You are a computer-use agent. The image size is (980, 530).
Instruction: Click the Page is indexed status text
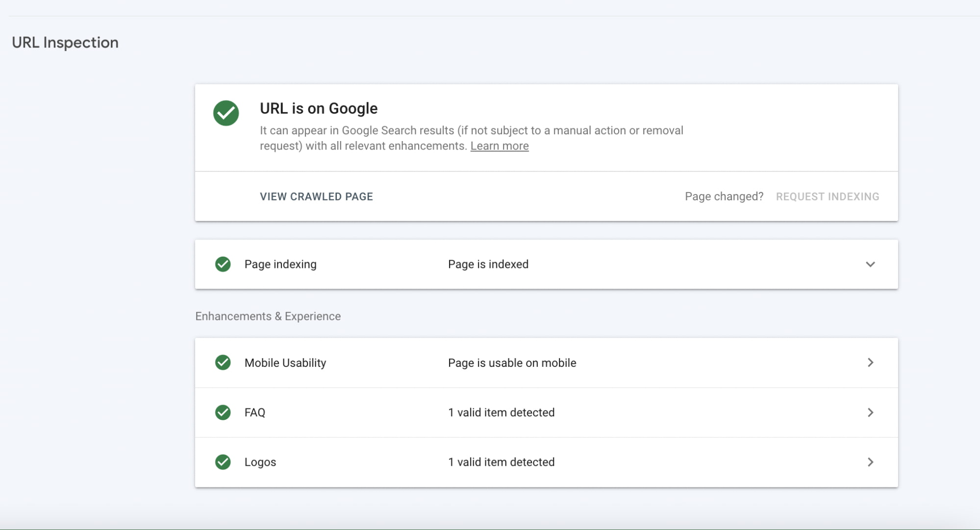pyautogui.click(x=488, y=265)
